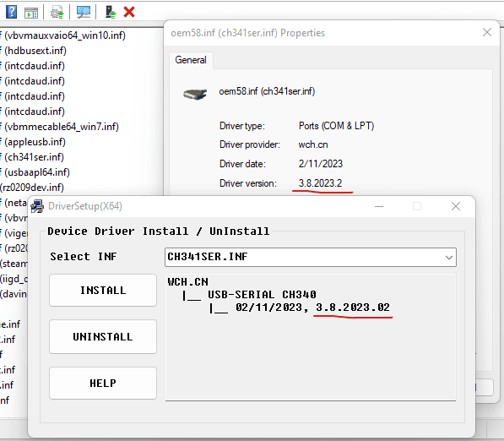Click the DriverSetup title bar icon
504x441 pixels.
(38, 206)
